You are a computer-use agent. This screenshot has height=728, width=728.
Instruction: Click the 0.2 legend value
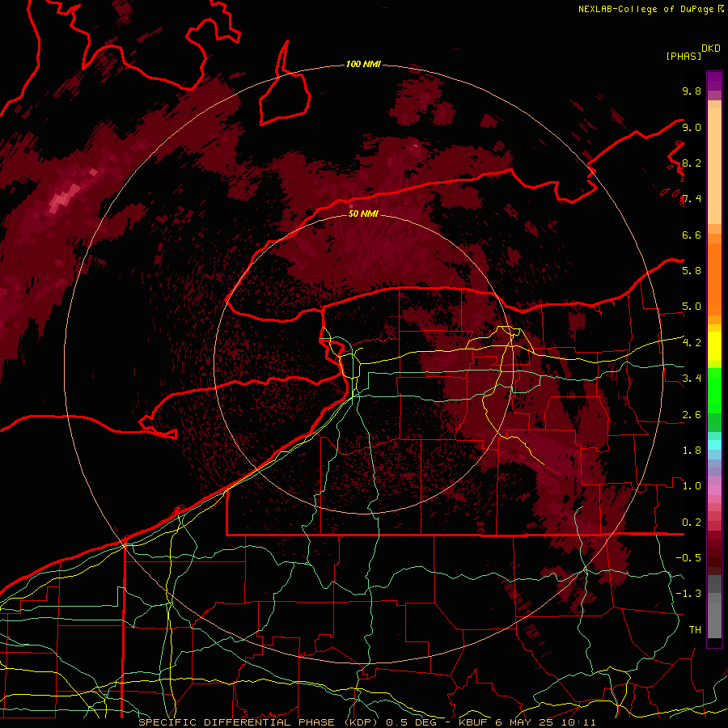pos(692,523)
